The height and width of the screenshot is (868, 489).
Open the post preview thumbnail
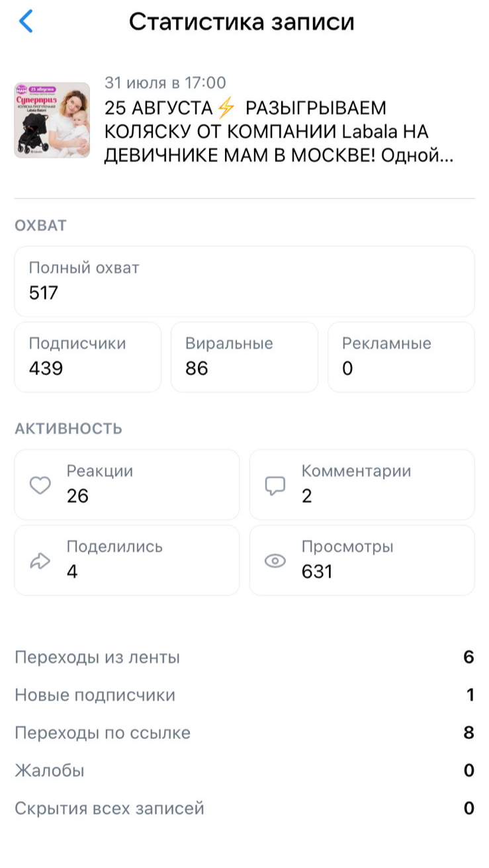point(52,120)
